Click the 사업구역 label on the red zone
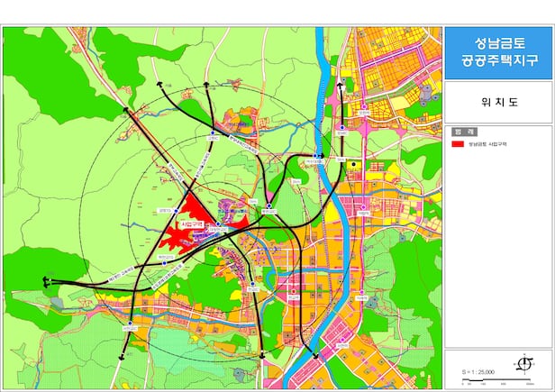 click(x=191, y=222)
